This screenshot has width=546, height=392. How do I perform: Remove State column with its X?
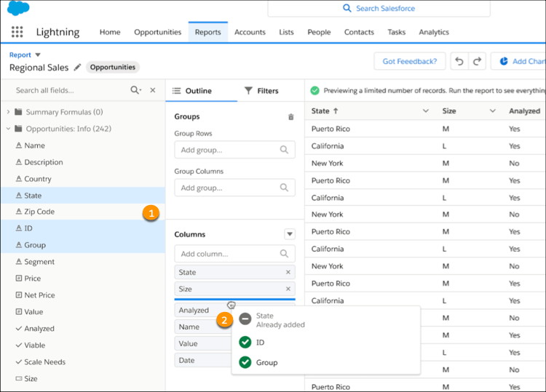[x=288, y=272]
